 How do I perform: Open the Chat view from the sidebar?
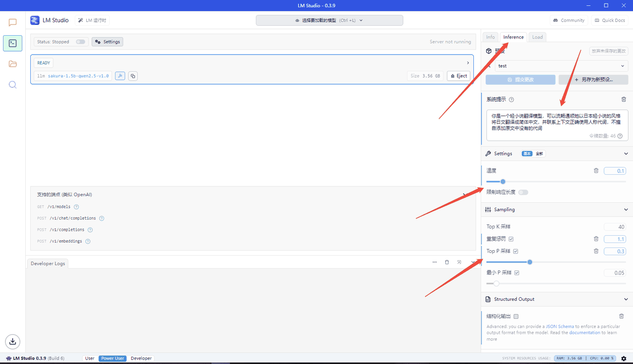click(13, 23)
